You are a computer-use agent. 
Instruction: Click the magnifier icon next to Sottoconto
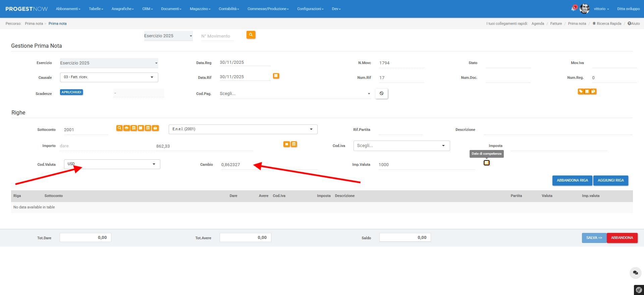click(x=119, y=128)
